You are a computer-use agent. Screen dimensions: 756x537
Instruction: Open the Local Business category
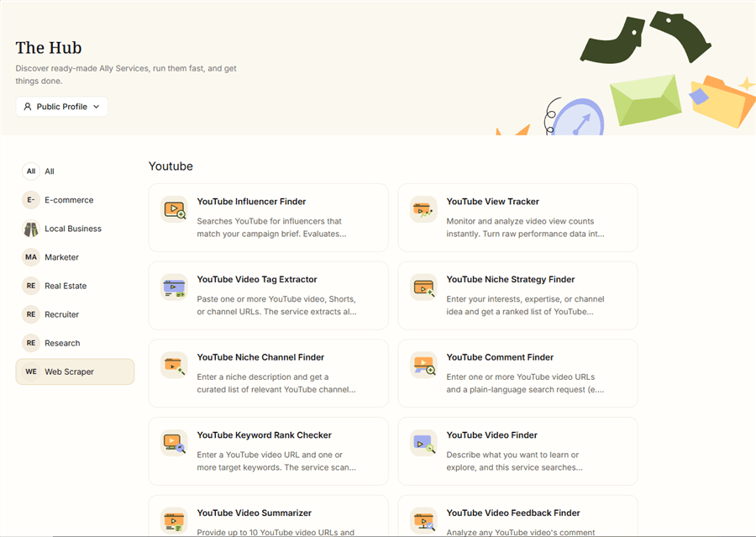click(73, 229)
